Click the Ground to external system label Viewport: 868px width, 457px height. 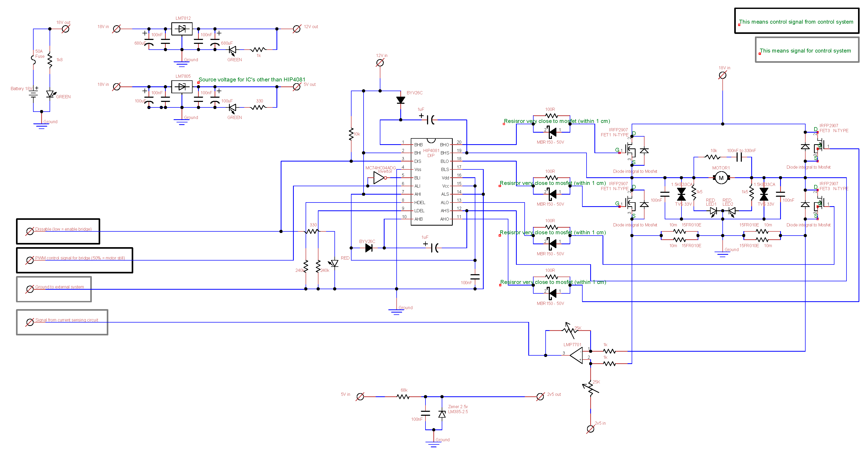59,287
